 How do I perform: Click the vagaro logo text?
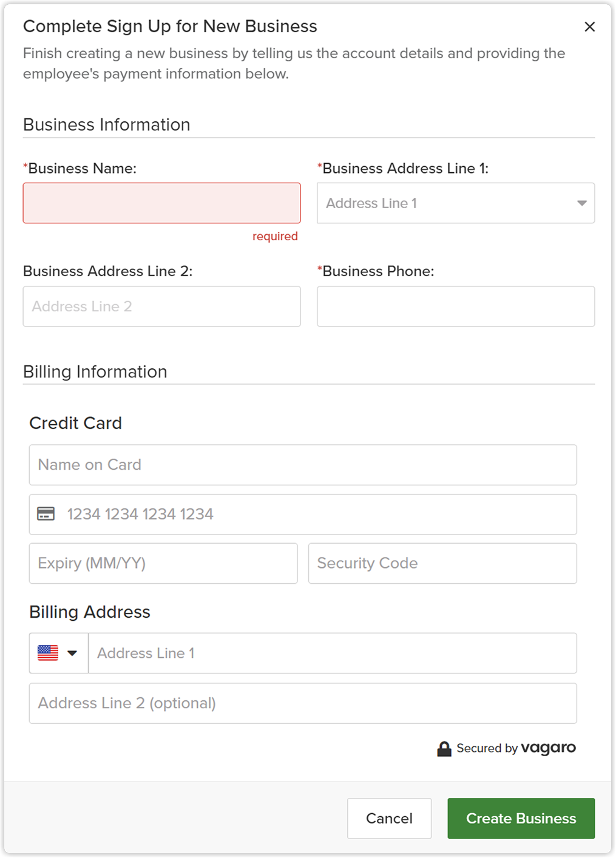pos(549,748)
